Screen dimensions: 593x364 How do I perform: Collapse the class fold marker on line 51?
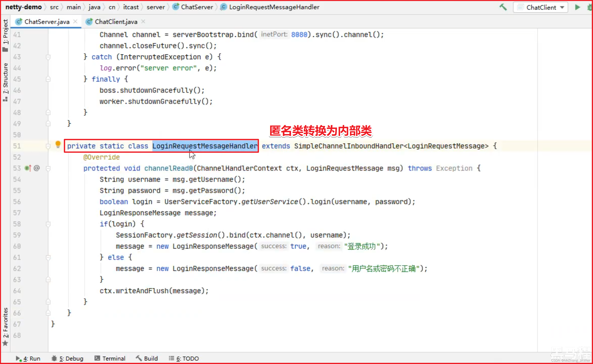(48, 146)
